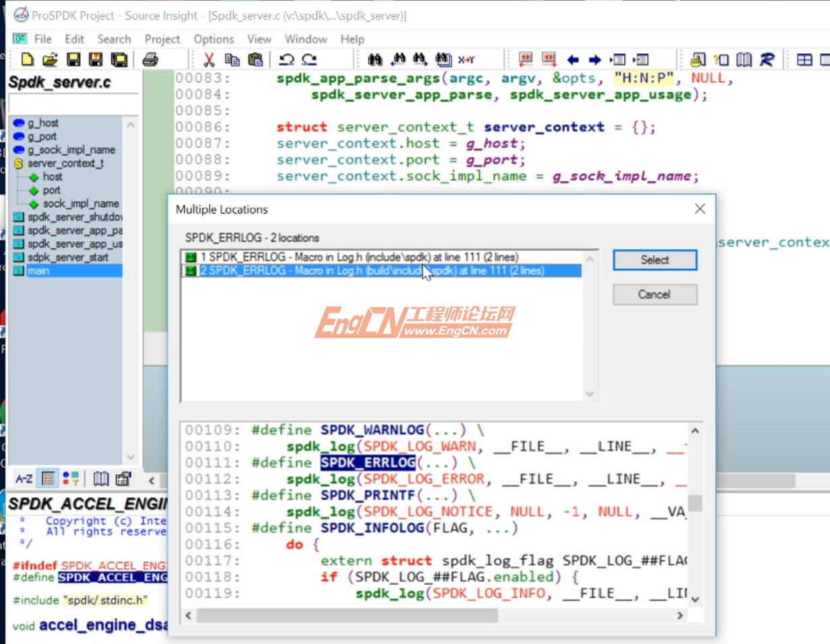Screen dimensions: 830x644
Task: Select the server_context_t struct tree node
Action: (x=65, y=163)
